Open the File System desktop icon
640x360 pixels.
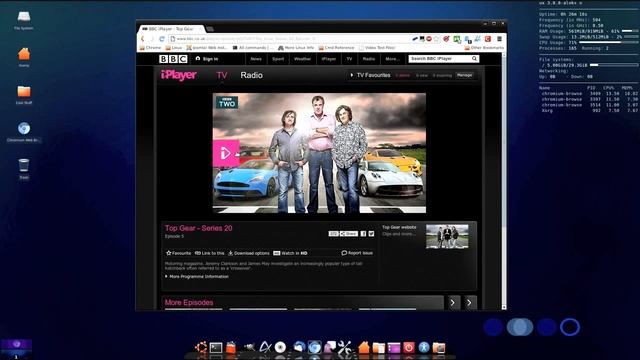pyautogui.click(x=24, y=20)
